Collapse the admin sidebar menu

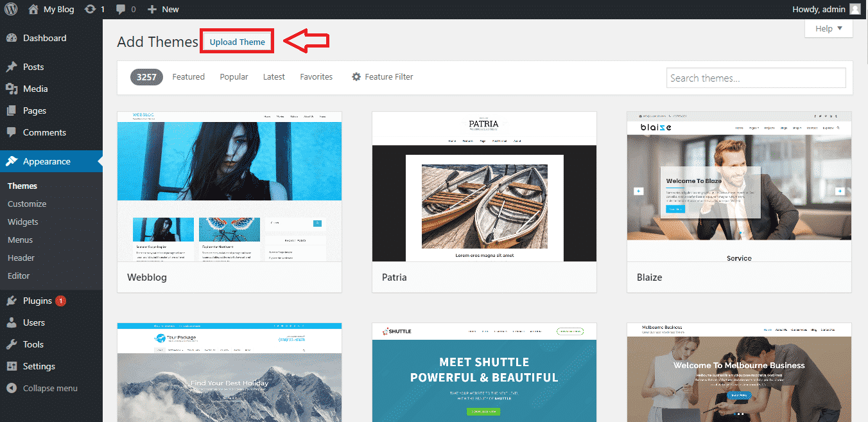(42, 388)
